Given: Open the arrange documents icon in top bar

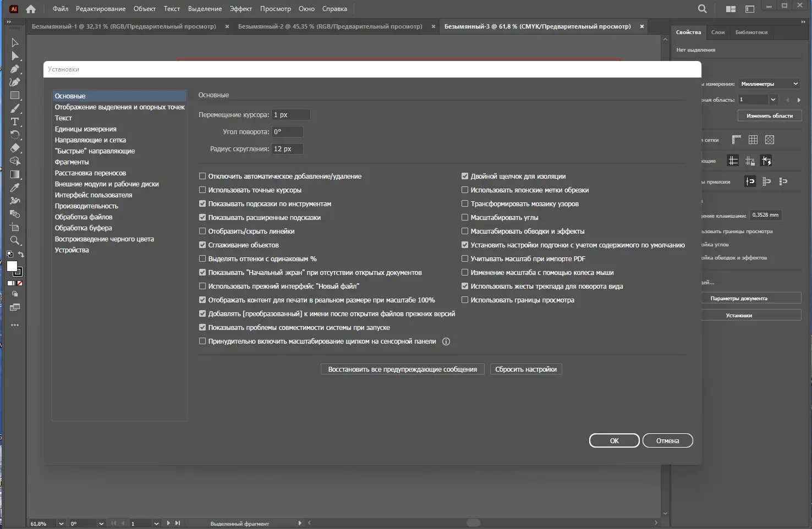Looking at the screenshot, I should [731, 9].
